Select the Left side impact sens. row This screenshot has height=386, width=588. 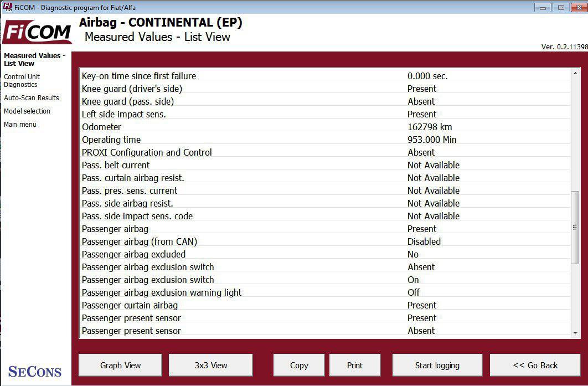(x=326, y=114)
